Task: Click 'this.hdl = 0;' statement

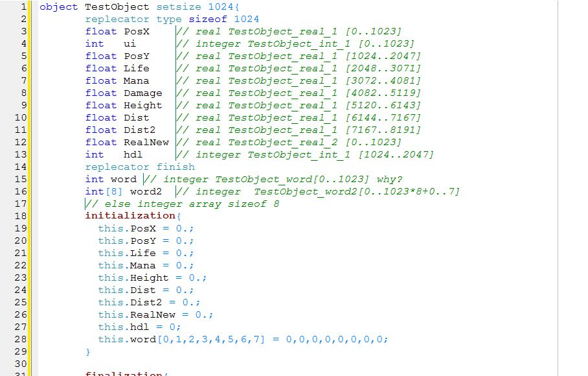Action: pos(139,327)
